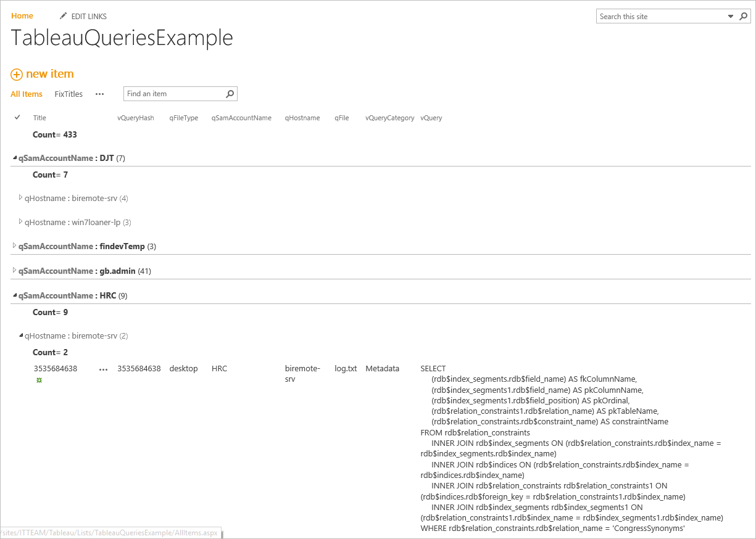Sort by the qFile column header
Screen dimensions: 756x539
click(342, 118)
